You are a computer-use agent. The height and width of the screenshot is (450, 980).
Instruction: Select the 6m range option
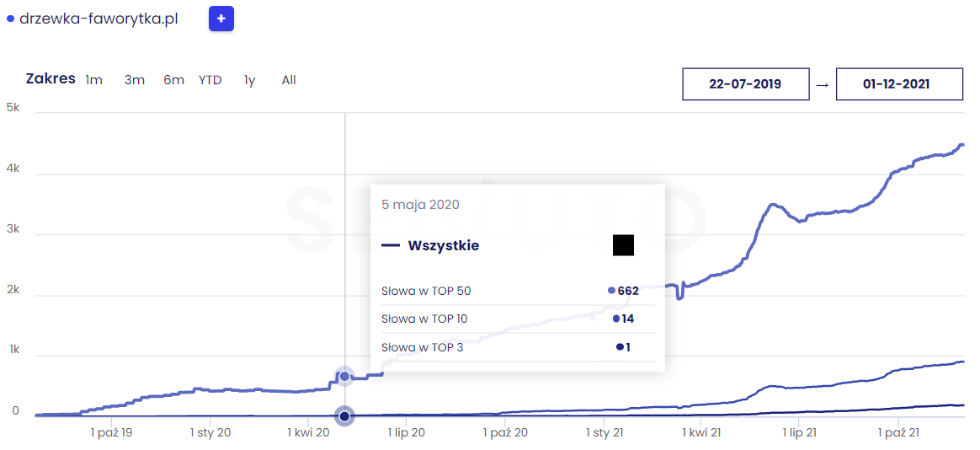[x=173, y=80]
